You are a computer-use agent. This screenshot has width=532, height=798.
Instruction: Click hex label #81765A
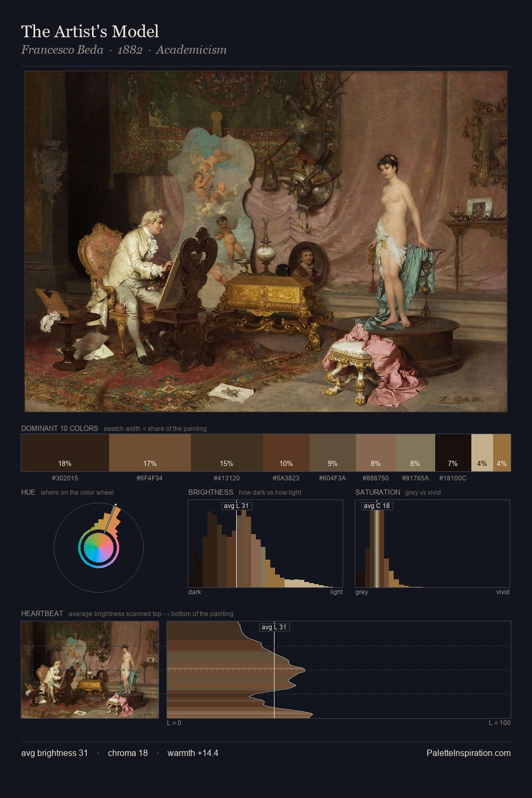pyautogui.click(x=415, y=478)
